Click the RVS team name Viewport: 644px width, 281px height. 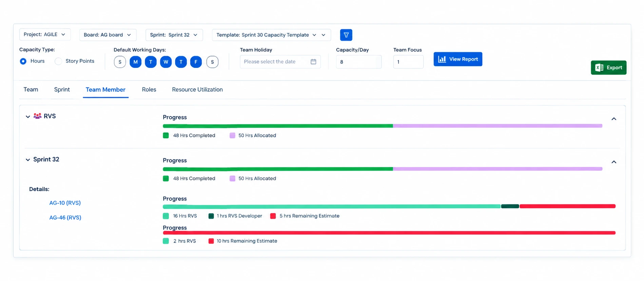50,116
